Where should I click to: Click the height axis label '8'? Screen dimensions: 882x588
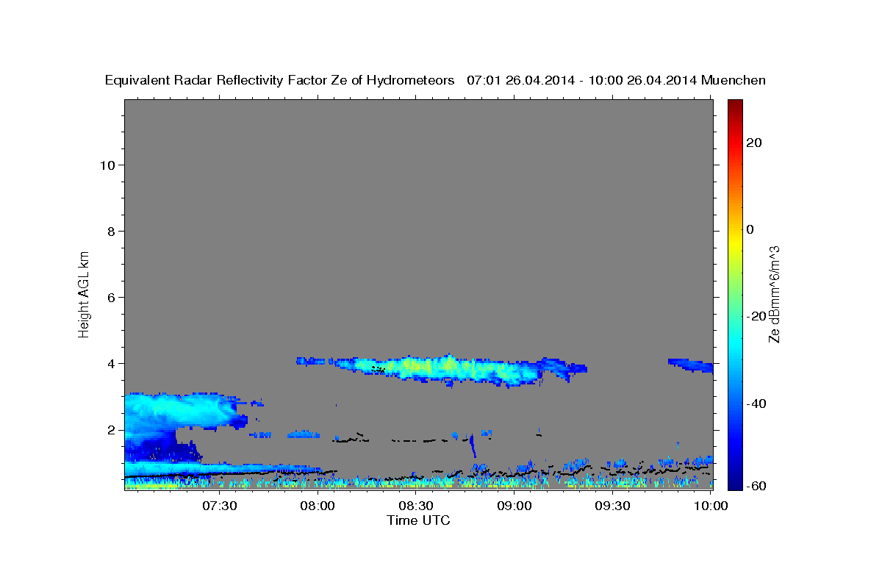pyautogui.click(x=110, y=231)
